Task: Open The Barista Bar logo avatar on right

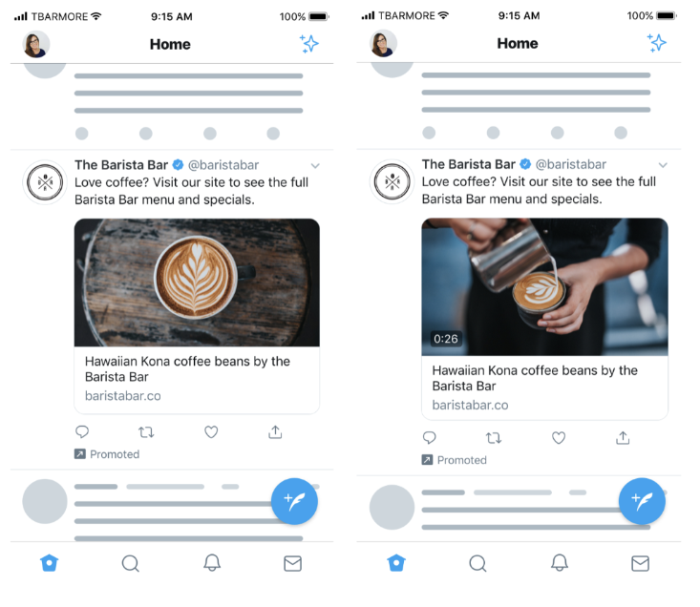Action: [x=392, y=181]
